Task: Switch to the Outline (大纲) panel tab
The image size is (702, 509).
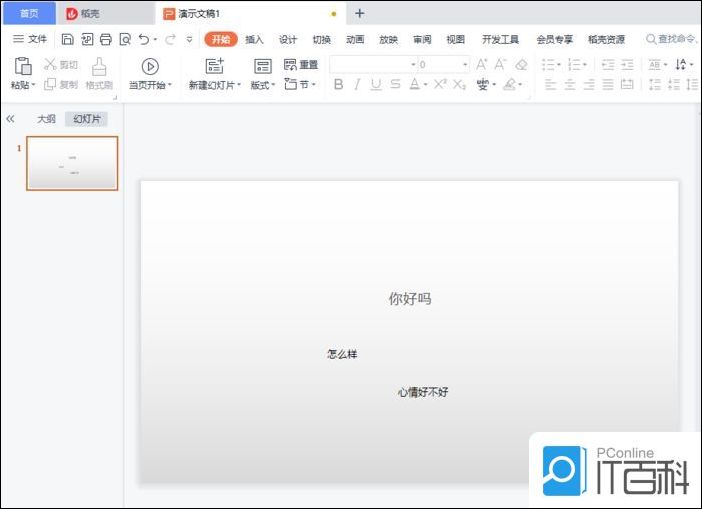Action: point(46,118)
